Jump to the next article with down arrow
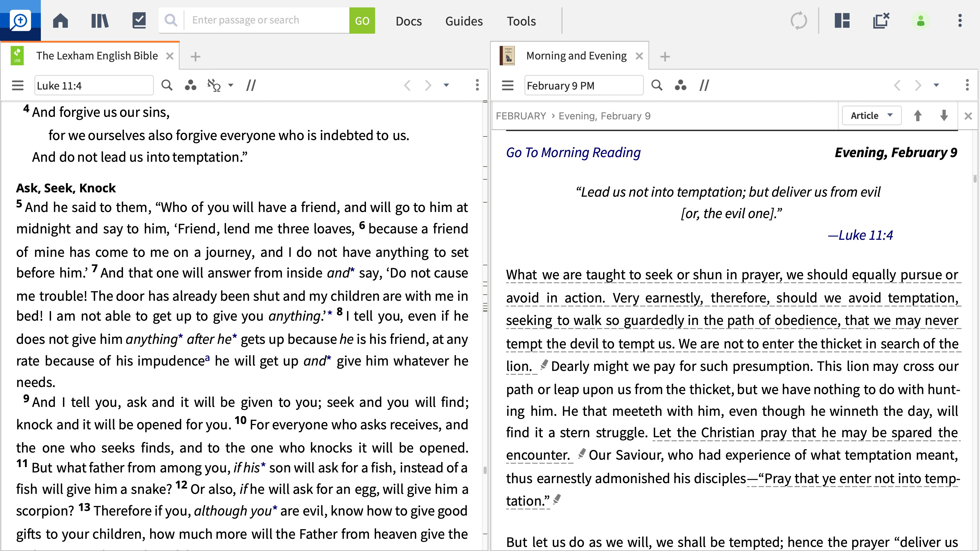 click(x=944, y=116)
